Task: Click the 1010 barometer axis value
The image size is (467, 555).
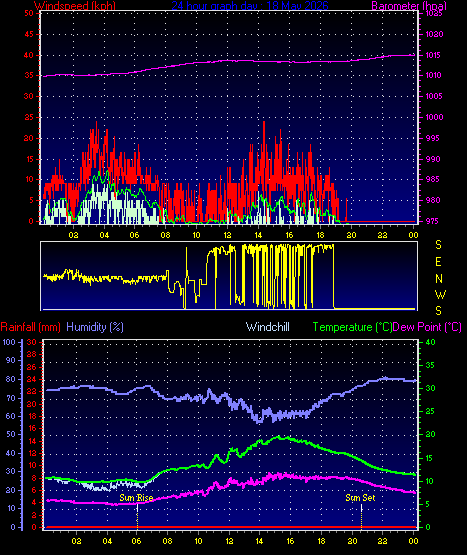Action: 433,75
